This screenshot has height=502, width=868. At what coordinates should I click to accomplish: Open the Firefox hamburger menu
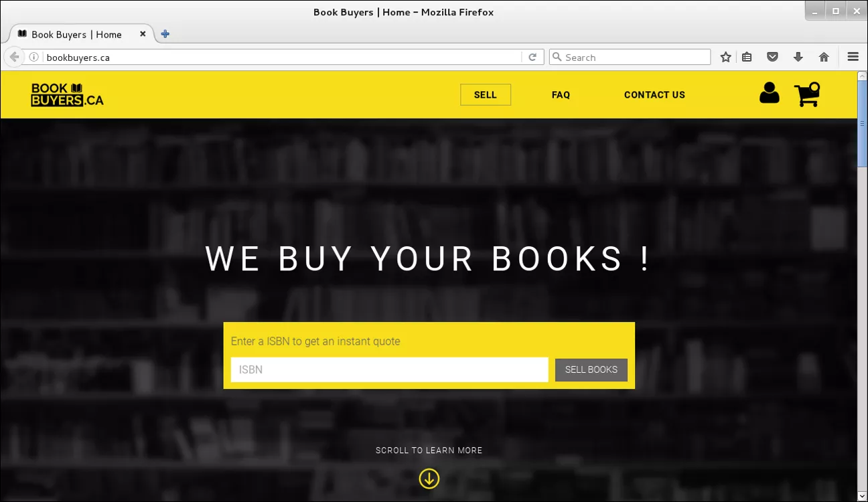point(853,57)
